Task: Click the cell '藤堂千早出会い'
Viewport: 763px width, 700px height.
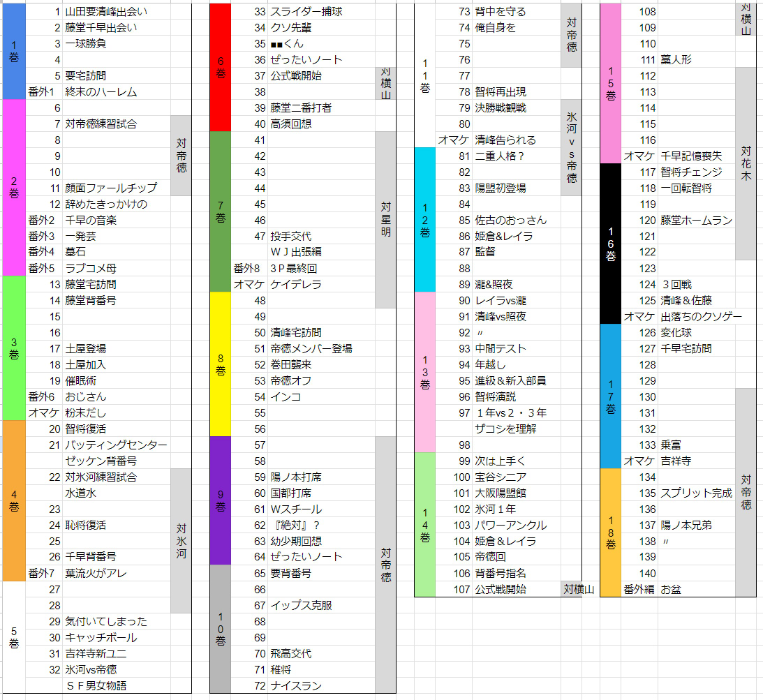Action: point(117,28)
